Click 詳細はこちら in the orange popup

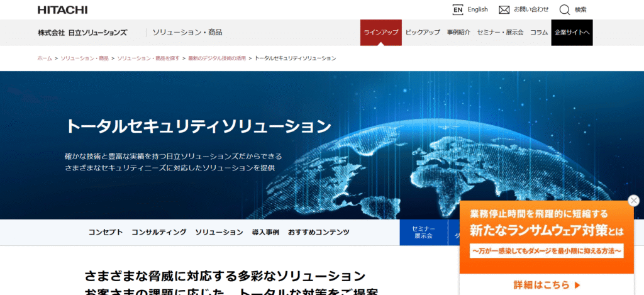point(546,284)
